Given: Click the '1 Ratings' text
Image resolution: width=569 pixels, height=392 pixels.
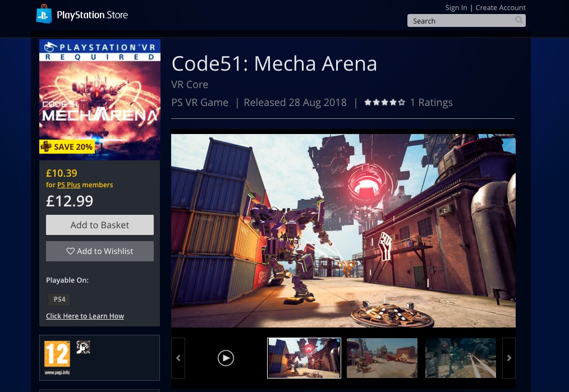Looking at the screenshot, I should click(x=431, y=103).
